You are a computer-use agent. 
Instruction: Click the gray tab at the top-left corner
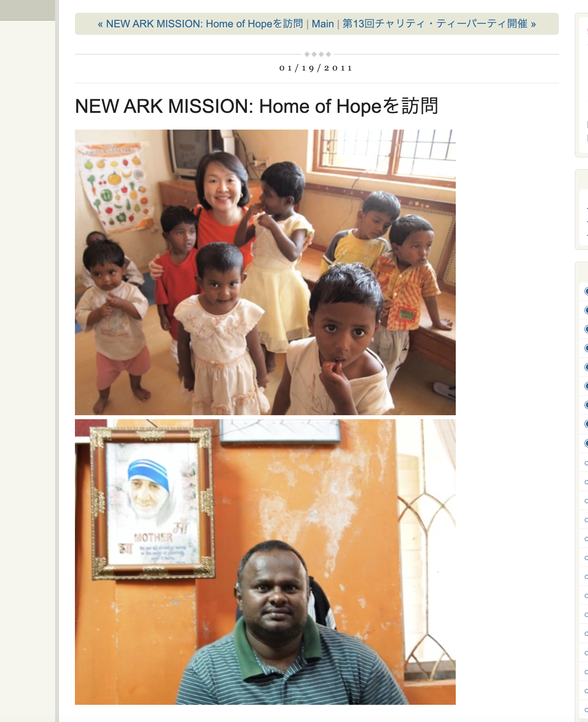click(x=27, y=10)
